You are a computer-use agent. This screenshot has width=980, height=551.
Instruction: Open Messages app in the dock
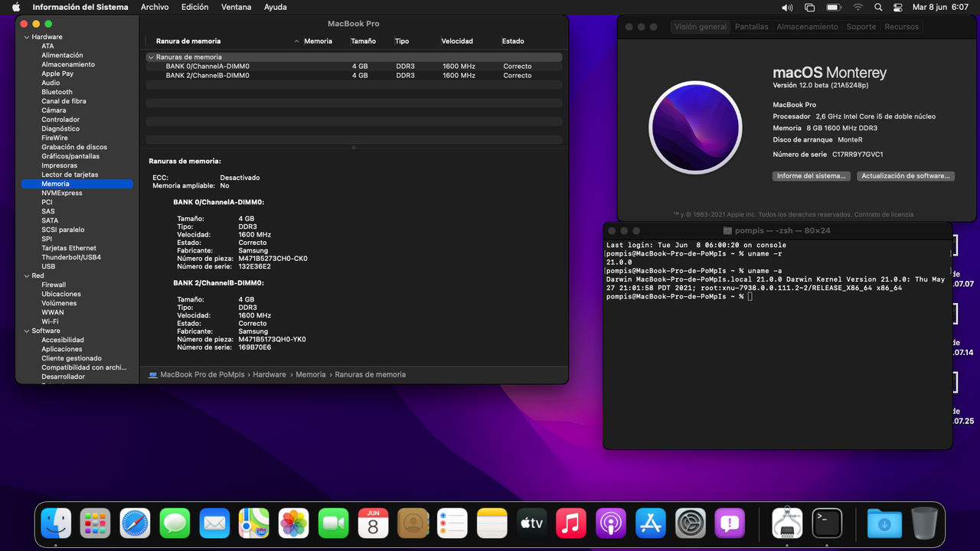pyautogui.click(x=175, y=523)
